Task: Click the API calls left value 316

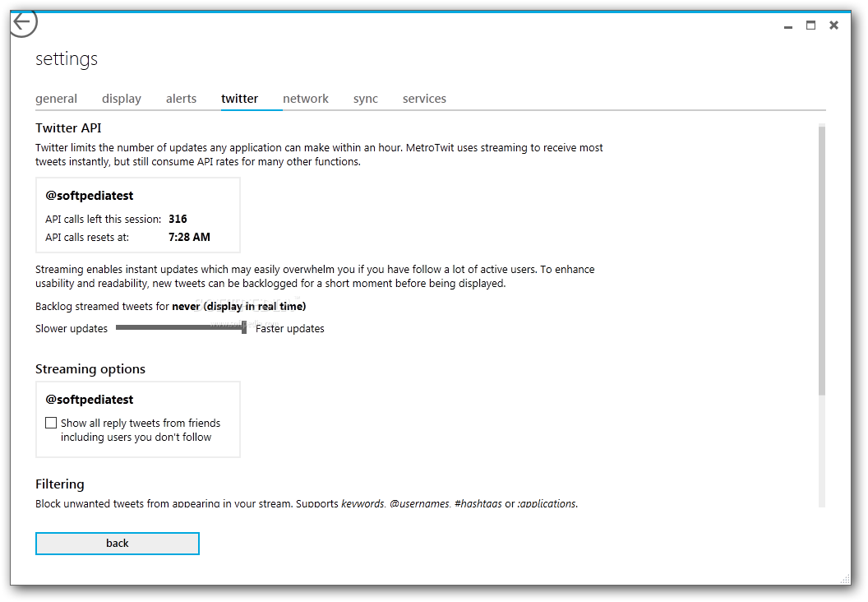Action: tap(178, 219)
